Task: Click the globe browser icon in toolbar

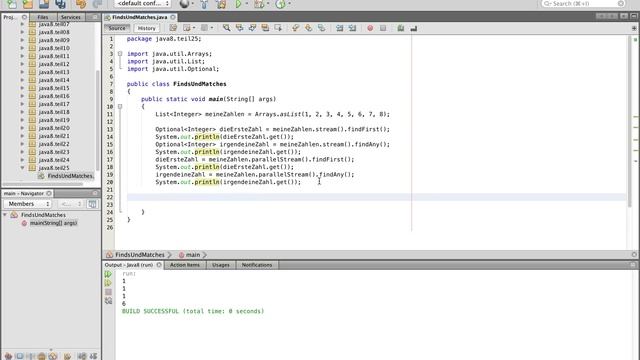Action: tap(184, 4)
